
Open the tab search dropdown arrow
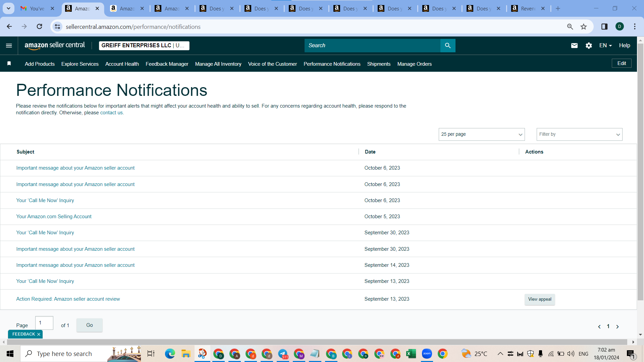(8, 9)
